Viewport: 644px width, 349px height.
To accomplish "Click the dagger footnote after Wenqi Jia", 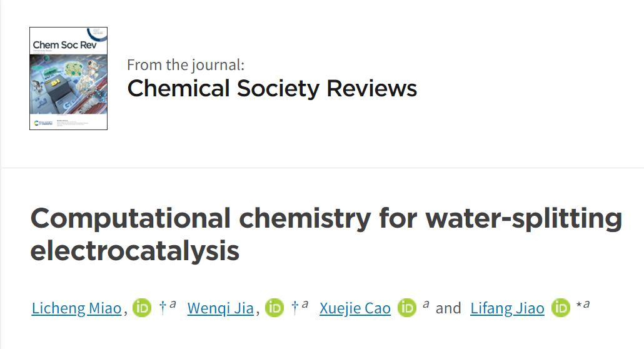I will (294, 306).
